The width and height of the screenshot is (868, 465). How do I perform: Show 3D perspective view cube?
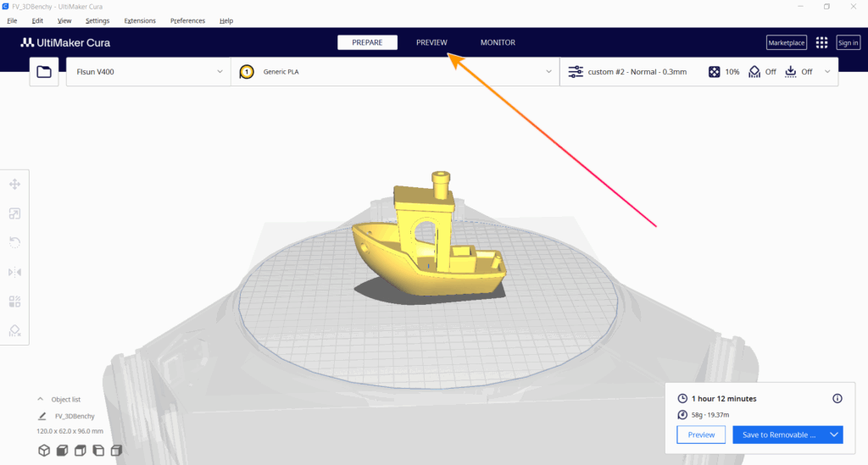coord(44,451)
